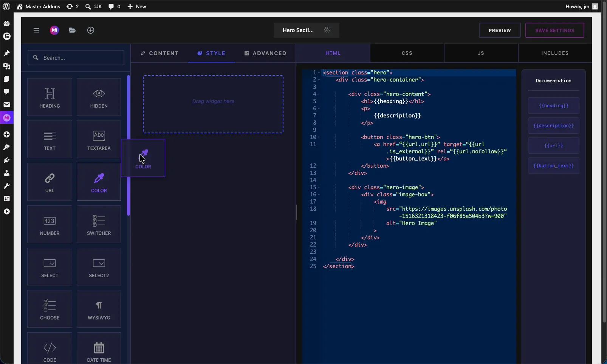Insert the {{url}} variable tag

[554, 146]
